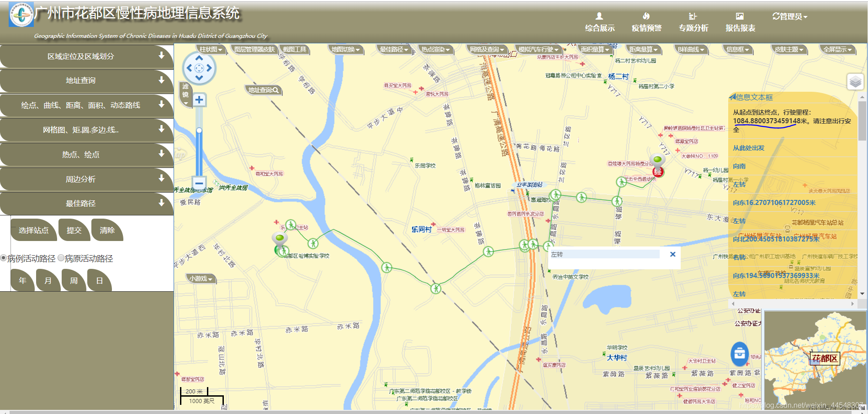This screenshot has height=414, width=868.
Task: Close the 左转 popup with the X
Action: click(x=672, y=254)
